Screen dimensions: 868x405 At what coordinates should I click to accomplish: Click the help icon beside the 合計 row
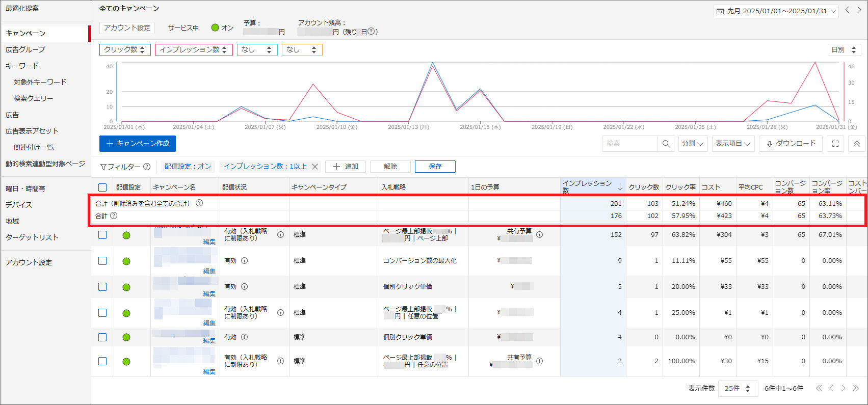(114, 215)
